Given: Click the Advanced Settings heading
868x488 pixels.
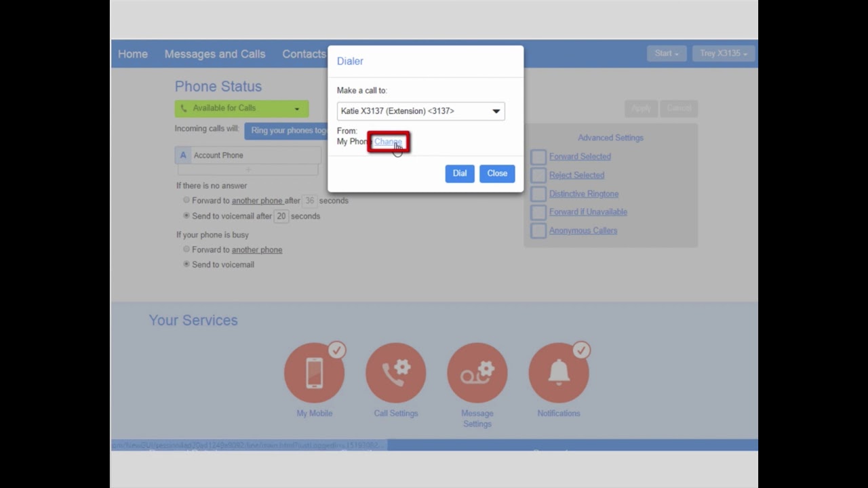Looking at the screenshot, I should pyautogui.click(x=610, y=138).
